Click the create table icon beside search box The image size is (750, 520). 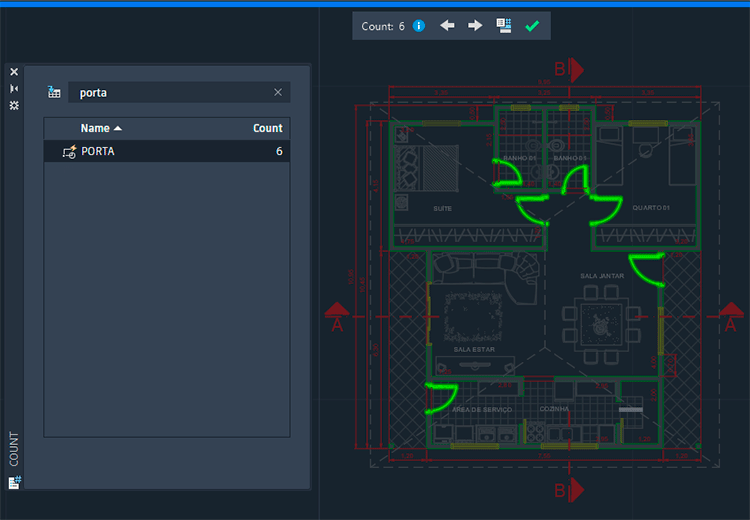[54, 93]
